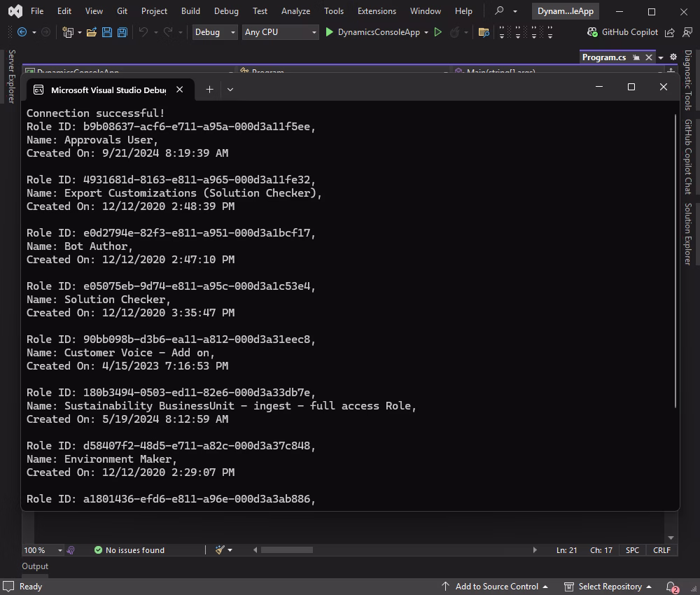
Task: Click the Save All icon
Action: click(x=122, y=32)
